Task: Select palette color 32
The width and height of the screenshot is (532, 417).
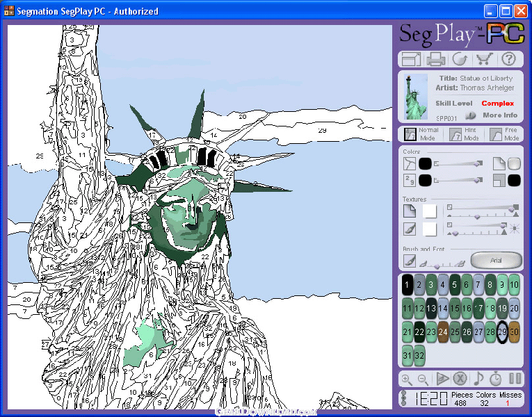Action: click(419, 356)
